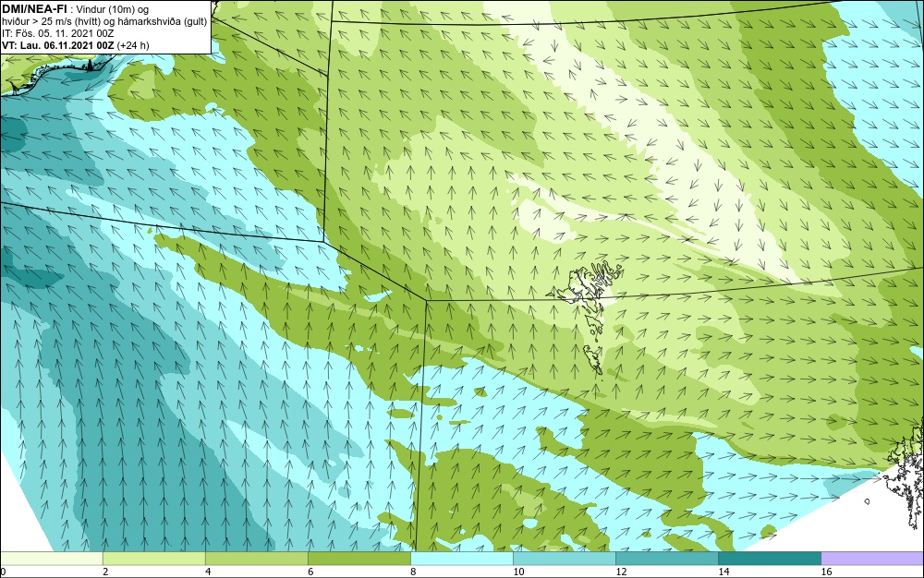Click the 'IT: Fös. 05. 11. 2021 00Z' line
Viewport: 924px width, 578px height.
coord(57,33)
